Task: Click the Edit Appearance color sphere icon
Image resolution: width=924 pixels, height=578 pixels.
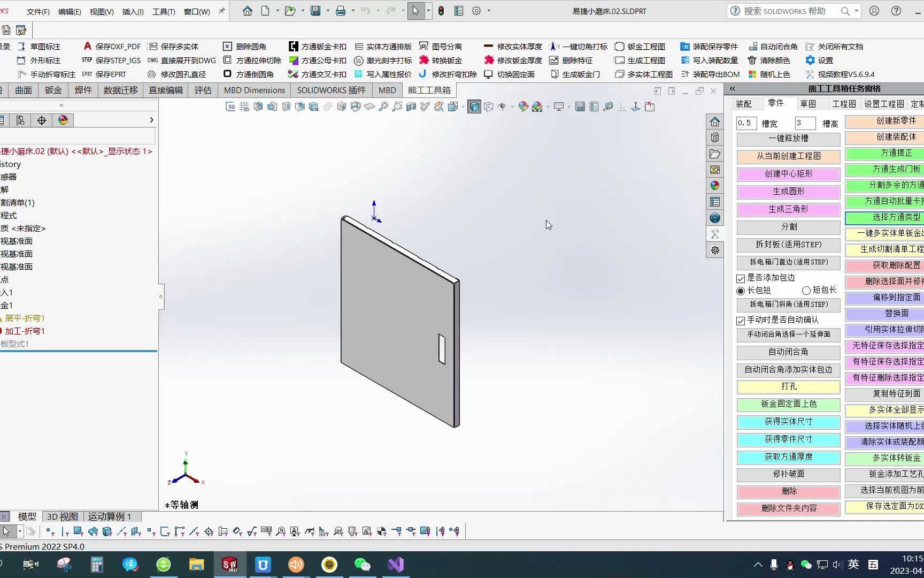Action: coord(524,107)
